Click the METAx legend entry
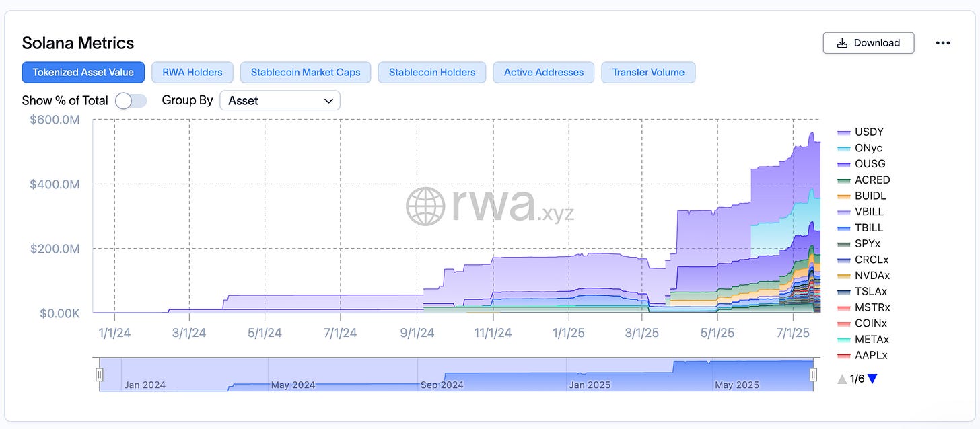 [x=864, y=340]
